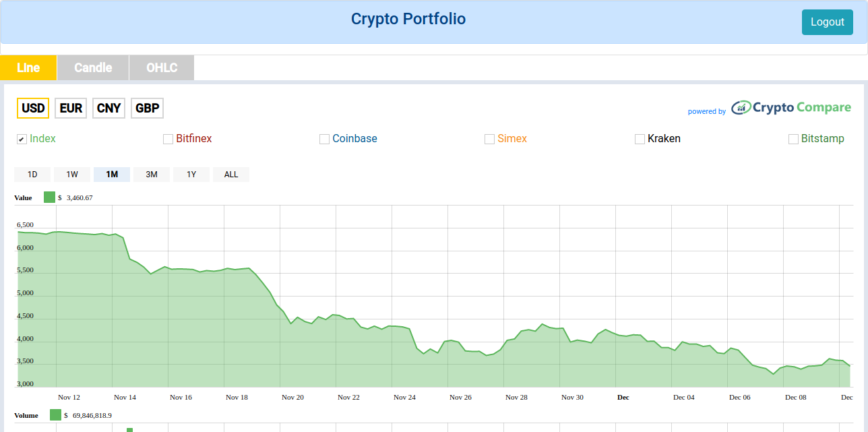Enable Kraken price data
This screenshot has width=868, height=432.
pos(639,139)
